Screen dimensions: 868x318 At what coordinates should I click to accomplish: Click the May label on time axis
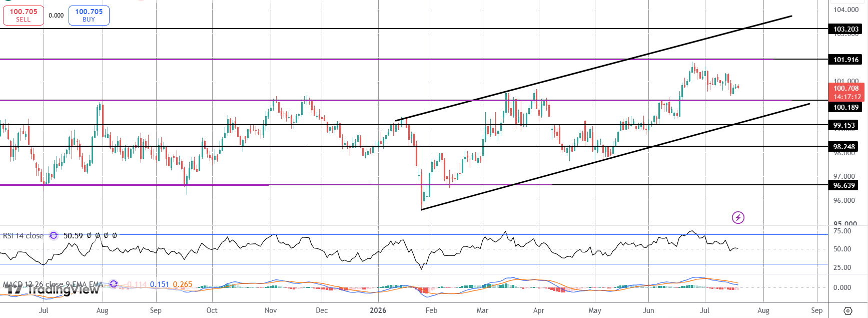tap(595, 310)
